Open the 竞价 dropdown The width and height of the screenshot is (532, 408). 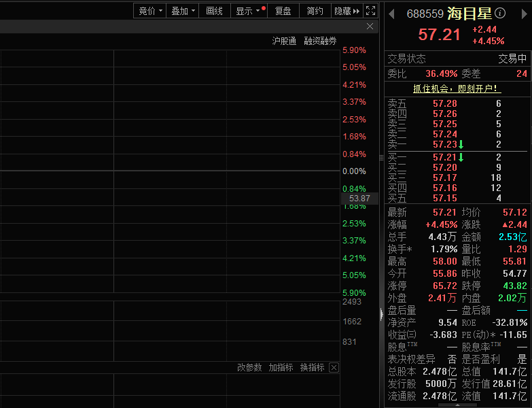tap(150, 11)
